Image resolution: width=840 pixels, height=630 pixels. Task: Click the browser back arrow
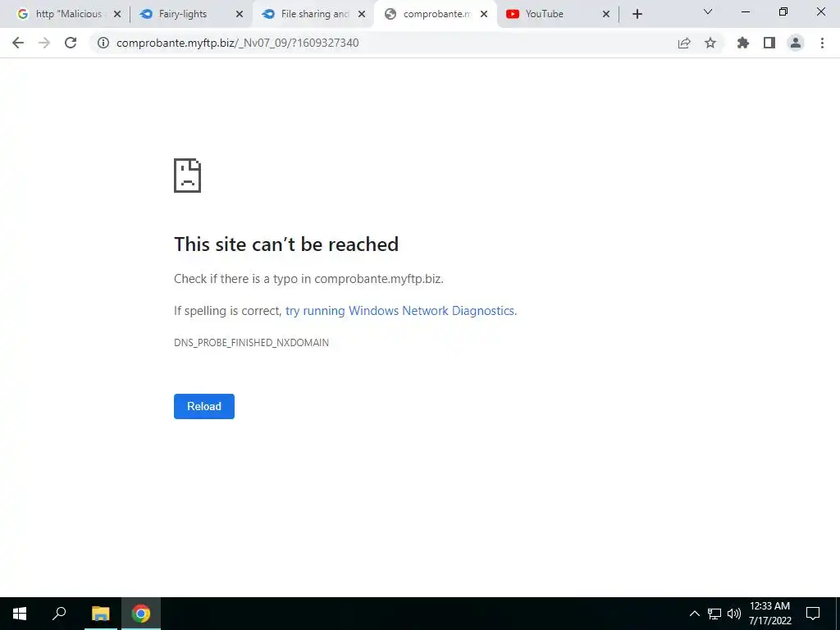(18, 43)
